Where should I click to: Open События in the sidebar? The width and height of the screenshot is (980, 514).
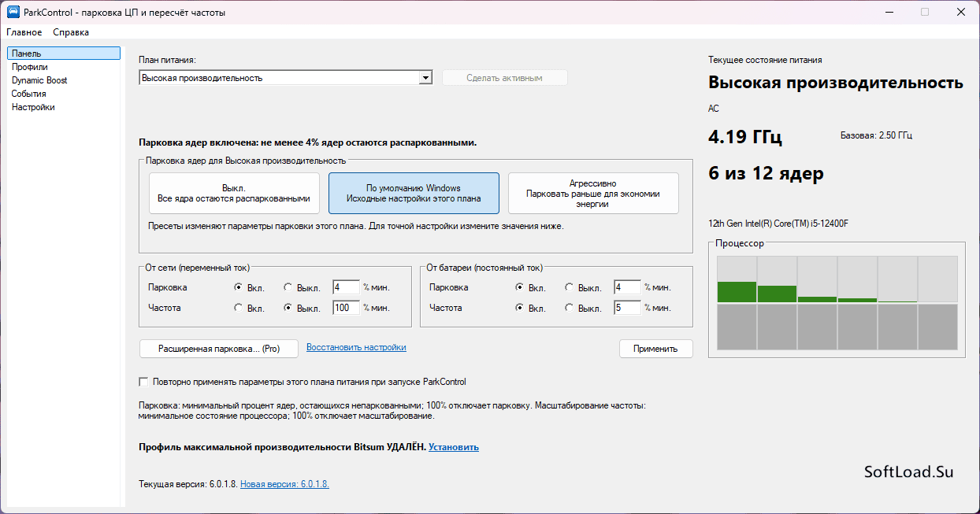[28, 94]
